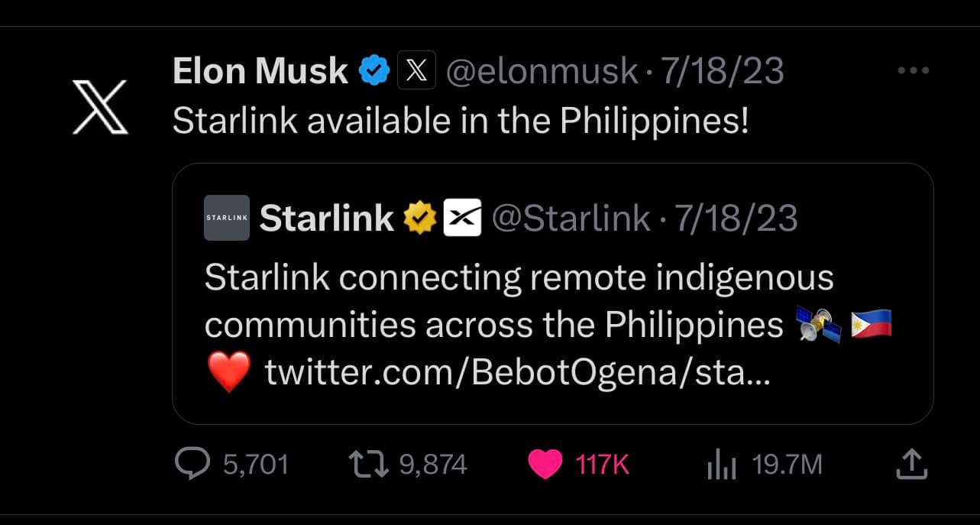Viewport: 980px width, 525px height.
Task: Repost the tweet via the retweet icon
Action: point(370,464)
